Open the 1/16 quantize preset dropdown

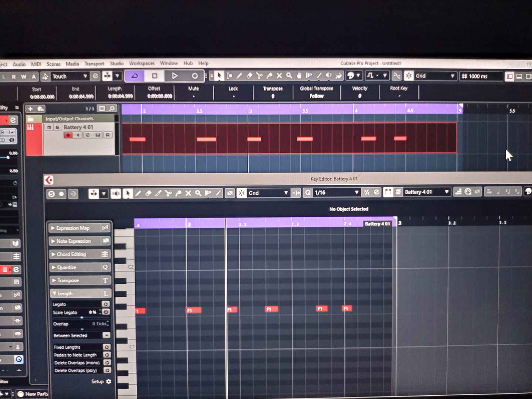coord(337,192)
